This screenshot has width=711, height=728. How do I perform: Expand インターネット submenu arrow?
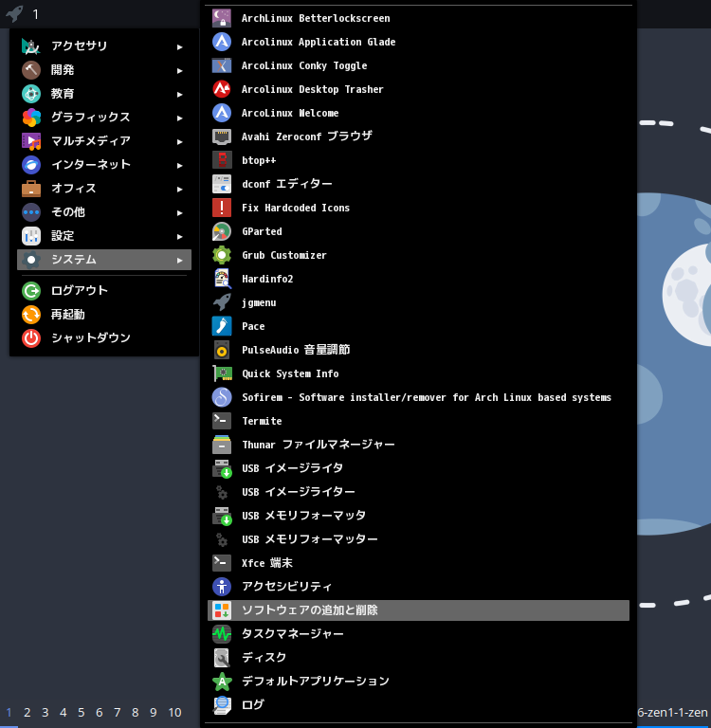pyautogui.click(x=180, y=165)
